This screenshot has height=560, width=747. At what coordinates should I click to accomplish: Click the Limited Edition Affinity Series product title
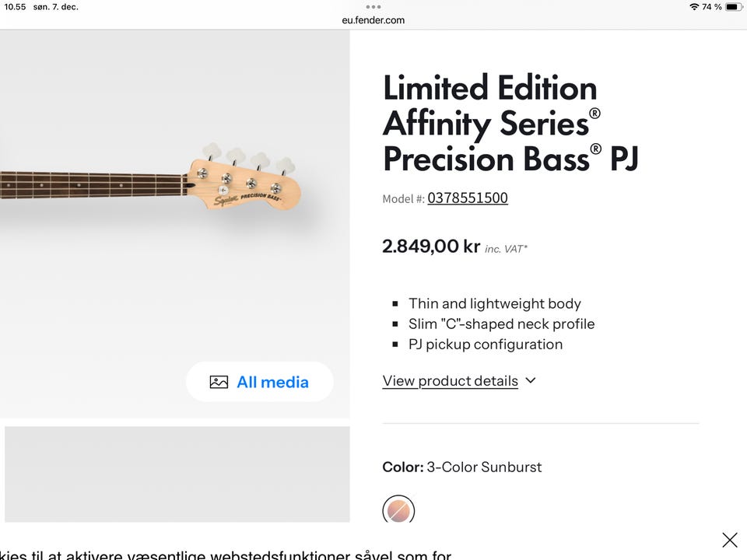click(510, 124)
